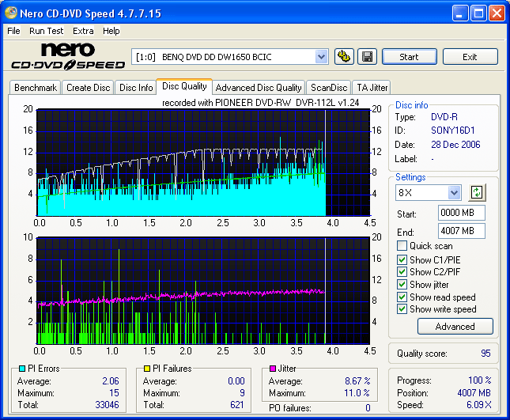Switch to the Disc Info tab

click(x=136, y=88)
